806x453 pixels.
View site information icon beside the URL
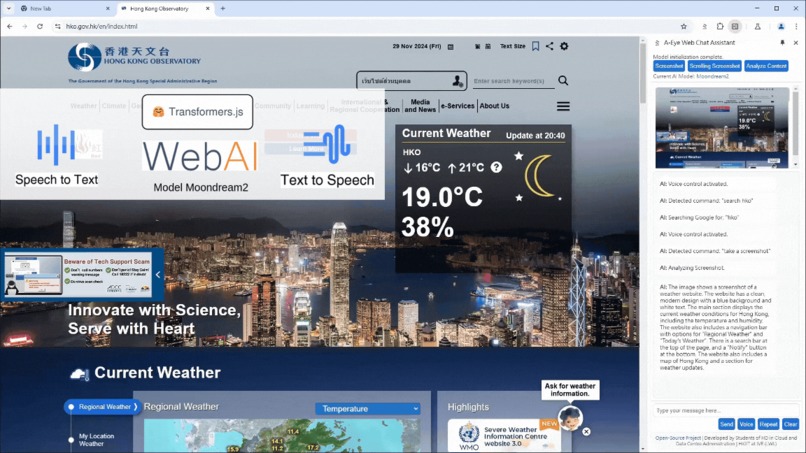58,26
